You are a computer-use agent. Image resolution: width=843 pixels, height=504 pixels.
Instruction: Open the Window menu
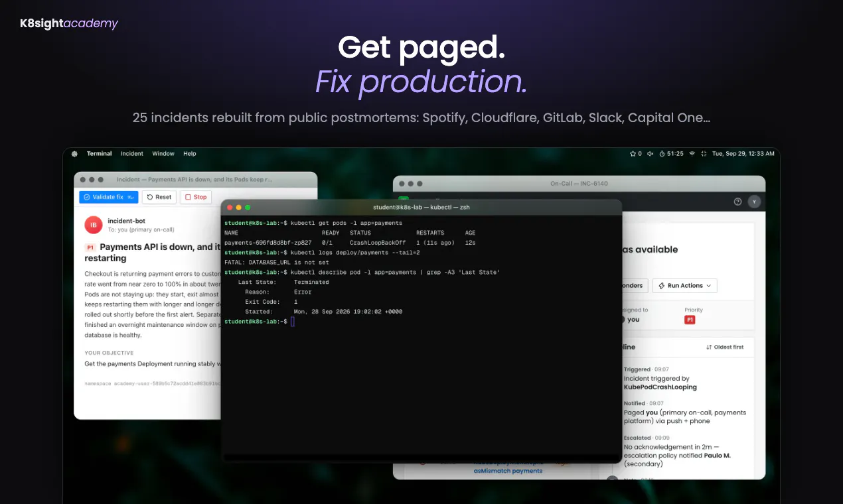tap(163, 154)
